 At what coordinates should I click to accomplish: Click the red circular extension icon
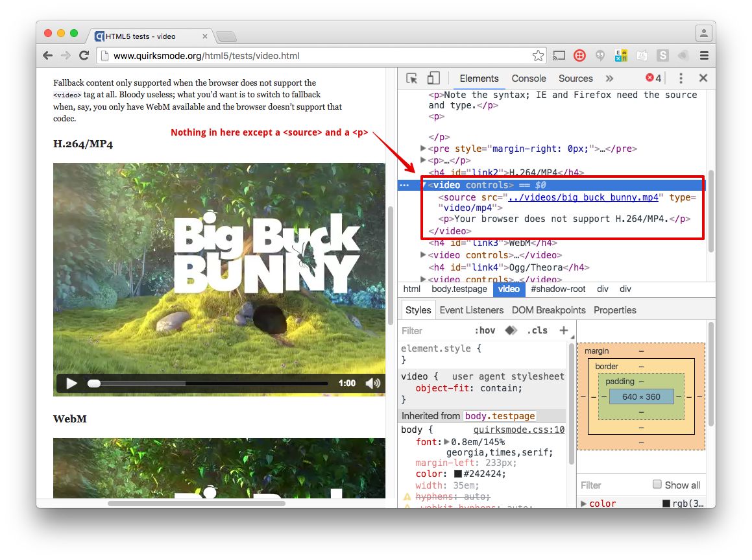click(579, 56)
